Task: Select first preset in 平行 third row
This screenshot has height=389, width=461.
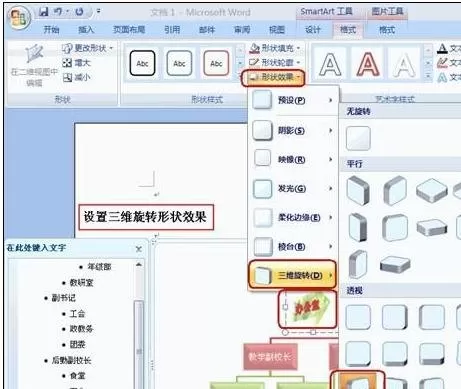Action: tap(358, 264)
